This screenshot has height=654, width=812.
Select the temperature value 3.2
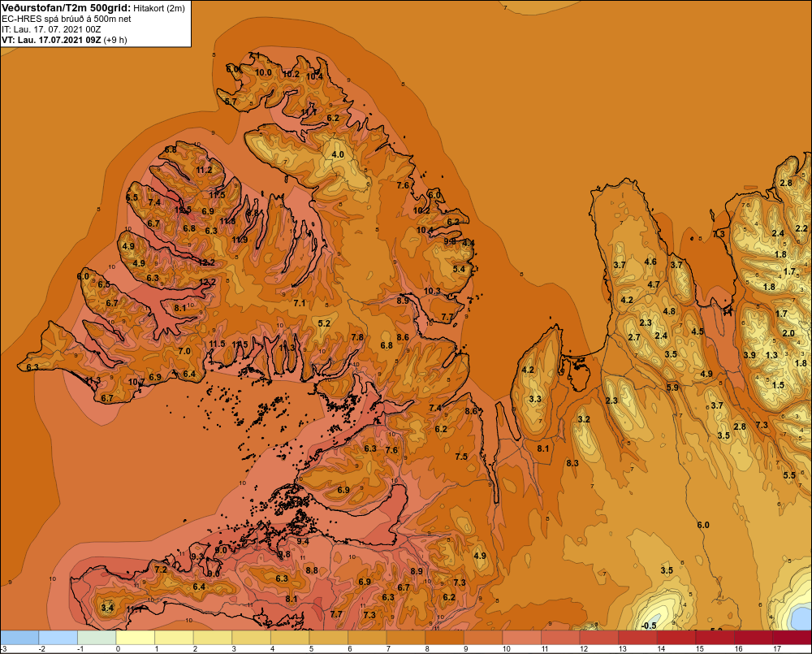(x=584, y=419)
